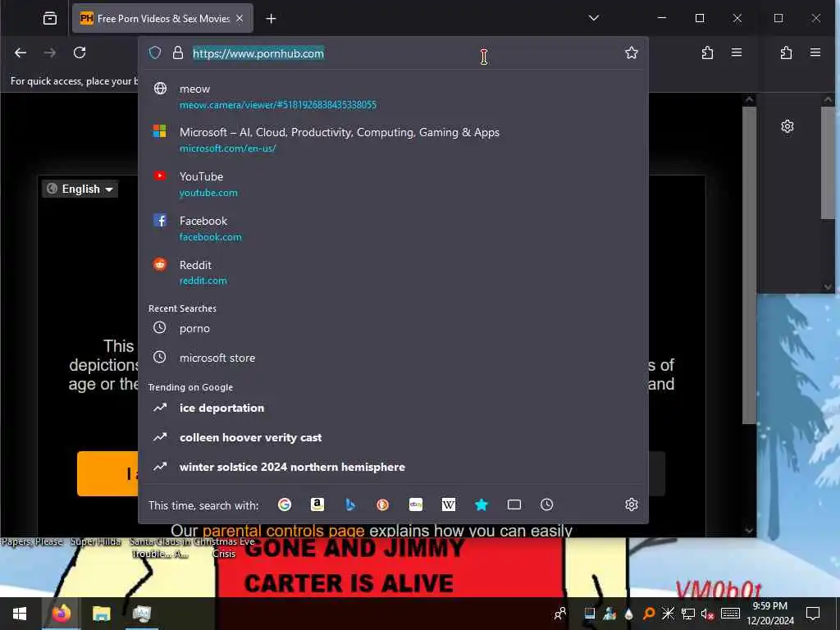Image resolution: width=840 pixels, height=630 pixels.
Task: Go back one page
Action: click(21, 52)
